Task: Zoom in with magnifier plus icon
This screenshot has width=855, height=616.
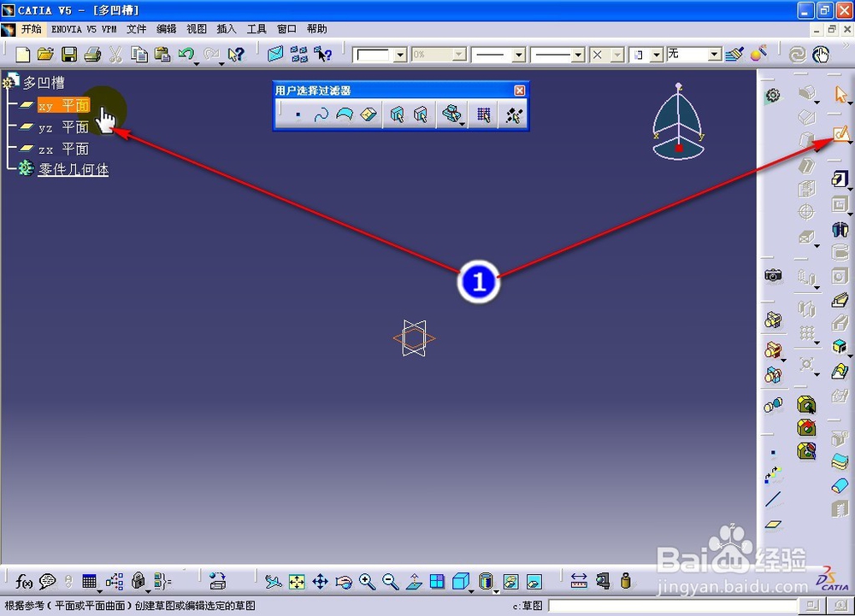Action: click(367, 582)
